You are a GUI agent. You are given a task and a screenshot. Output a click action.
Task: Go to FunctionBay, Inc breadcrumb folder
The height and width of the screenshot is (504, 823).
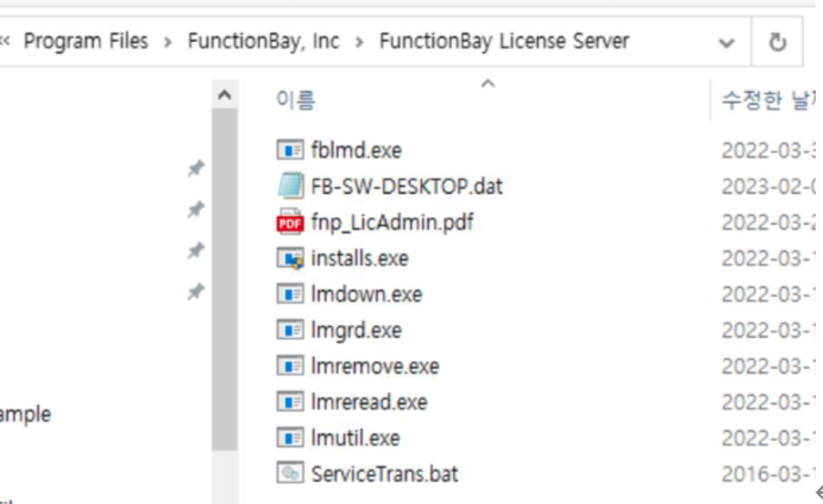tap(263, 41)
